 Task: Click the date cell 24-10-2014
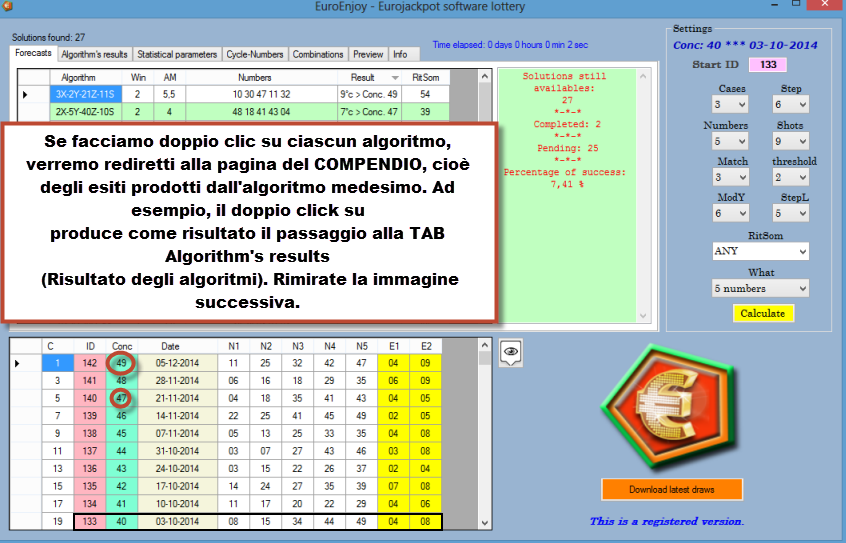click(x=178, y=469)
